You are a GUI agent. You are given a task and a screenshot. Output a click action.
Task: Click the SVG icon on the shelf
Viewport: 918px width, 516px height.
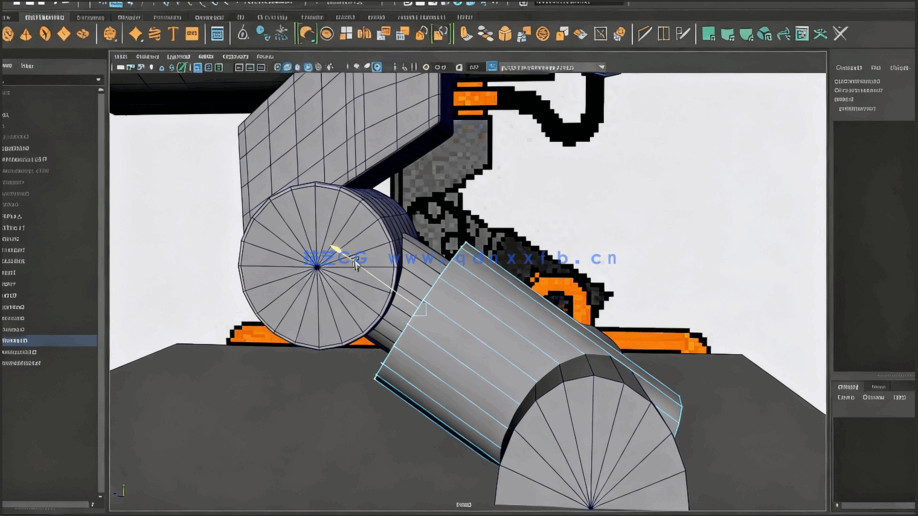pos(192,34)
